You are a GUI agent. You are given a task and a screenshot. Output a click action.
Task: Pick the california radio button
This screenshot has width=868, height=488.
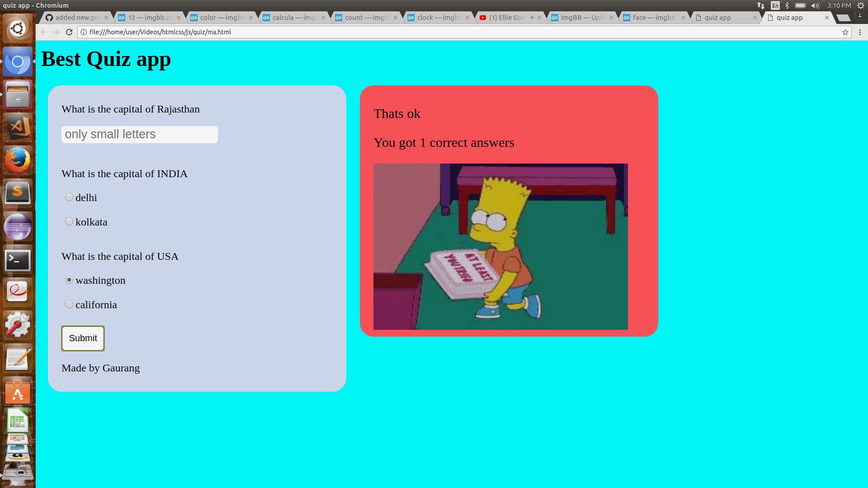coord(69,304)
